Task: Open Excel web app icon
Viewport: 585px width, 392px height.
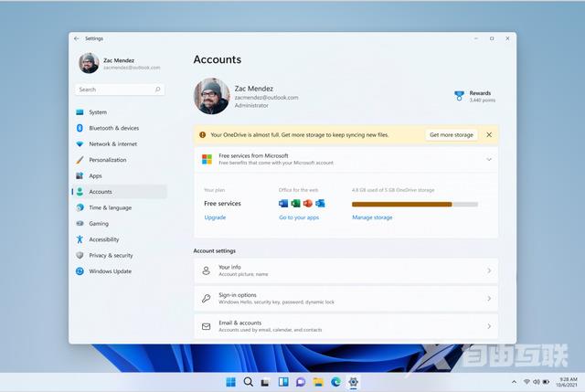Action: tap(295, 203)
